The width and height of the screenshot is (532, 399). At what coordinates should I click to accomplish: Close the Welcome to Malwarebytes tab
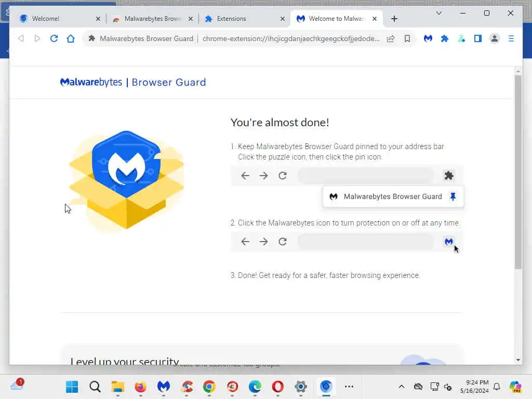click(375, 19)
